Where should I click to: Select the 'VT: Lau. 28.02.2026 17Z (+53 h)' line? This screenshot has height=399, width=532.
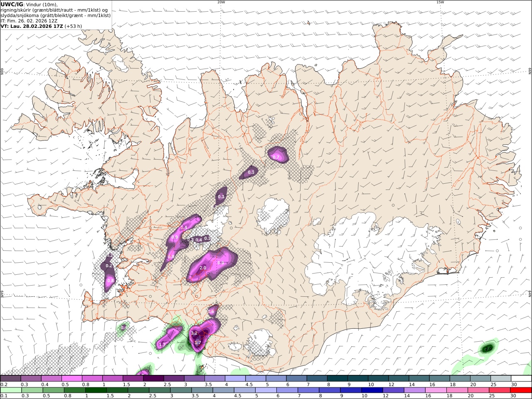(41, 26)
